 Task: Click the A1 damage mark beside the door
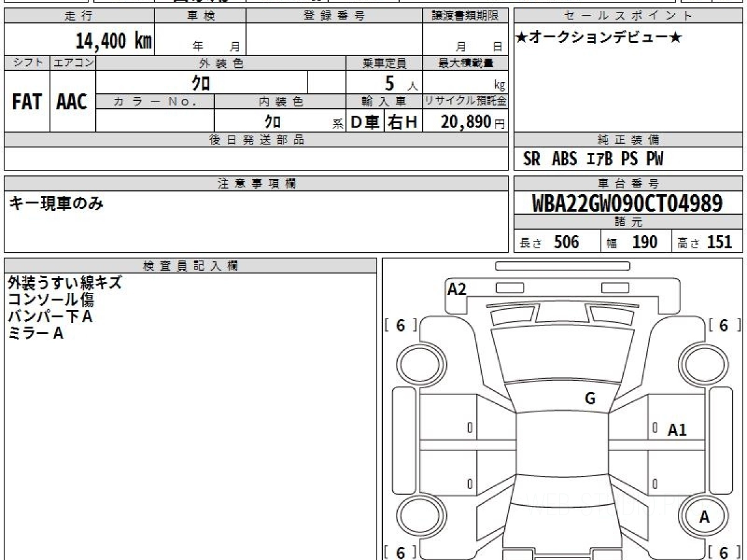(x=677, y=429)
